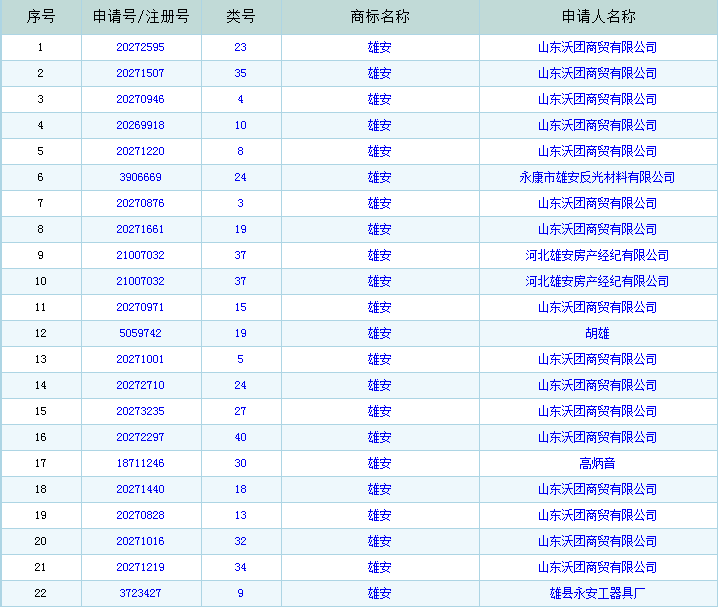718x607 pixels.
Task: Click trademark name 雄安 in row 17
Action: tap(380, 463)
